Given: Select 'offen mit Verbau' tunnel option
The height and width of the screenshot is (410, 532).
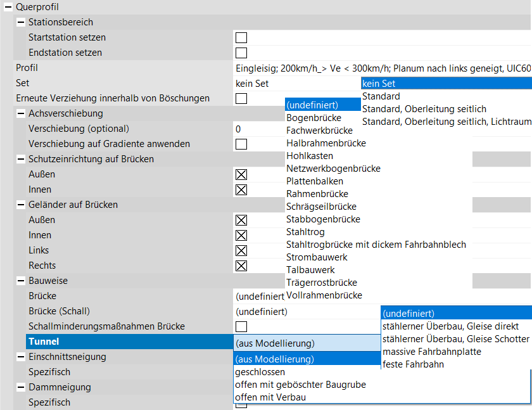Looking at the screenshot, I should (x=272, y=397).
